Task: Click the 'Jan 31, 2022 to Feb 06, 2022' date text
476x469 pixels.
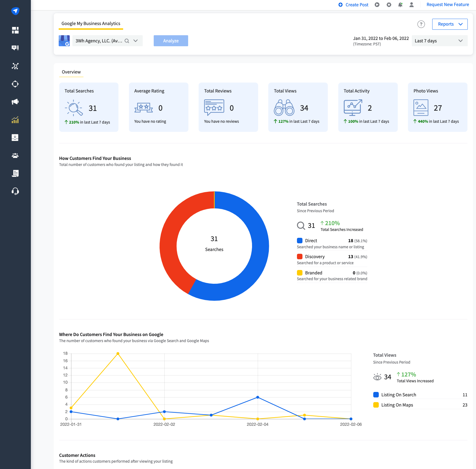Action: [381, 39]
